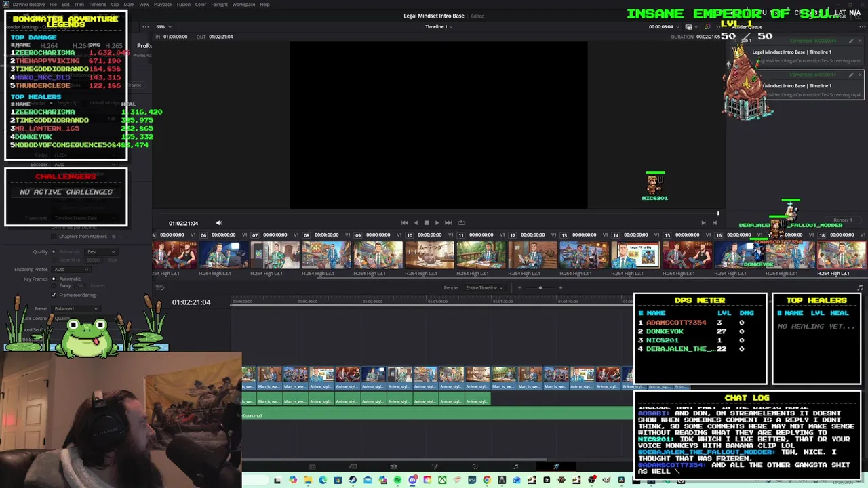
Task: Mute the viewer volume speaker icon
Action: [x=218, y=222]
